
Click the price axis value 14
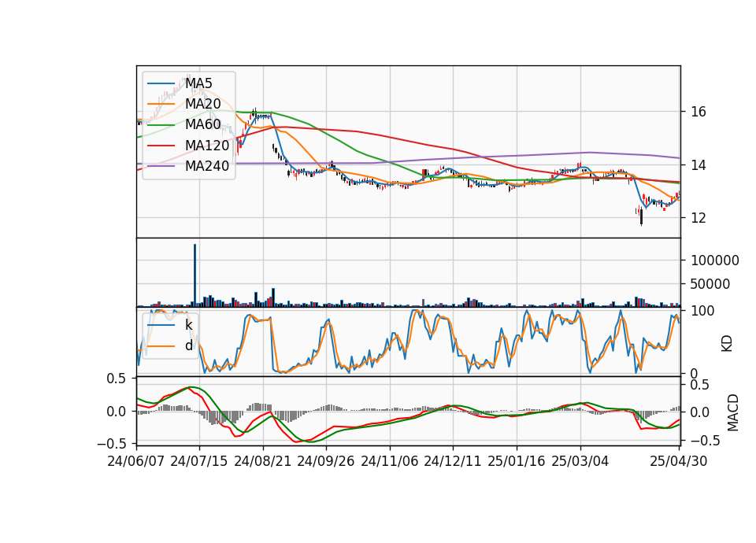pyautogui.click(x=699, y=165)
